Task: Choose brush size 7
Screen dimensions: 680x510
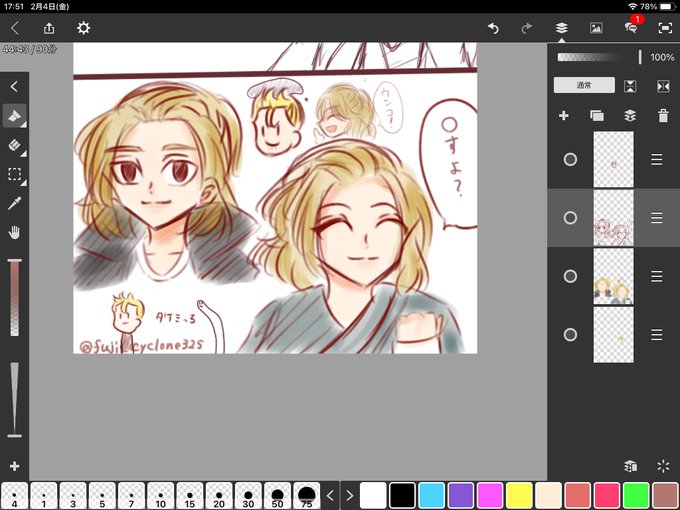Action: tap(131, 496)
